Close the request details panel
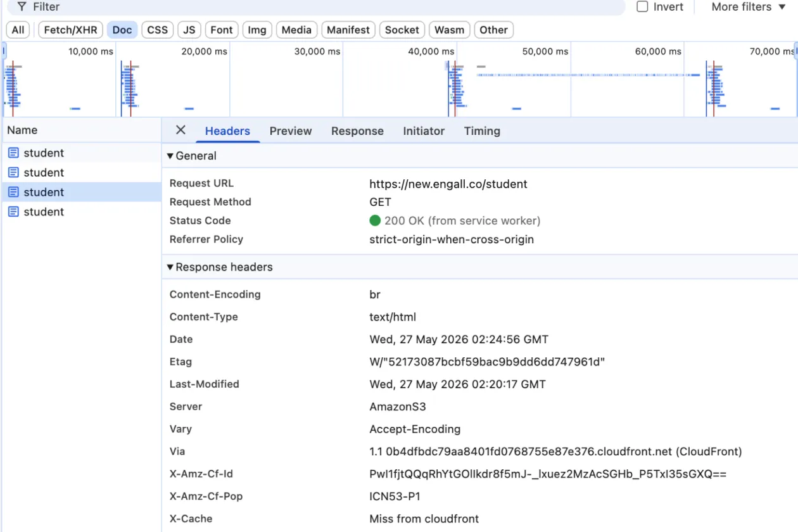Viewport: 798px width, 532px height. (x=180, y=130)
